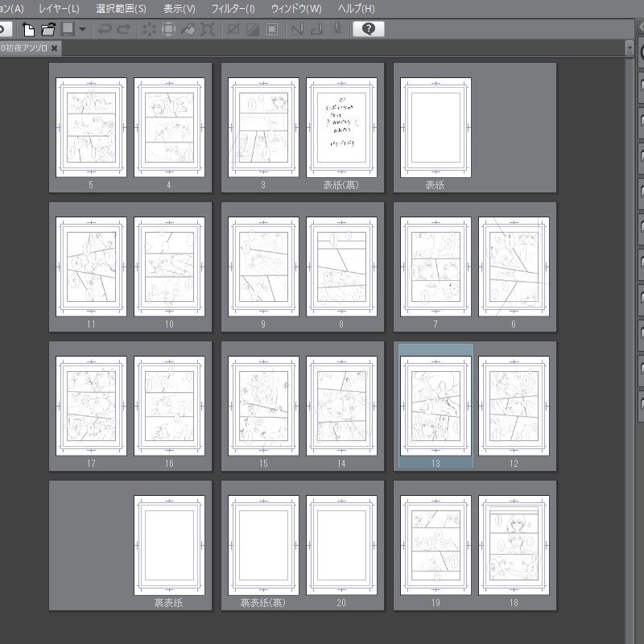
Task: Click the Fill bucket icon
Action: (188, 29)
